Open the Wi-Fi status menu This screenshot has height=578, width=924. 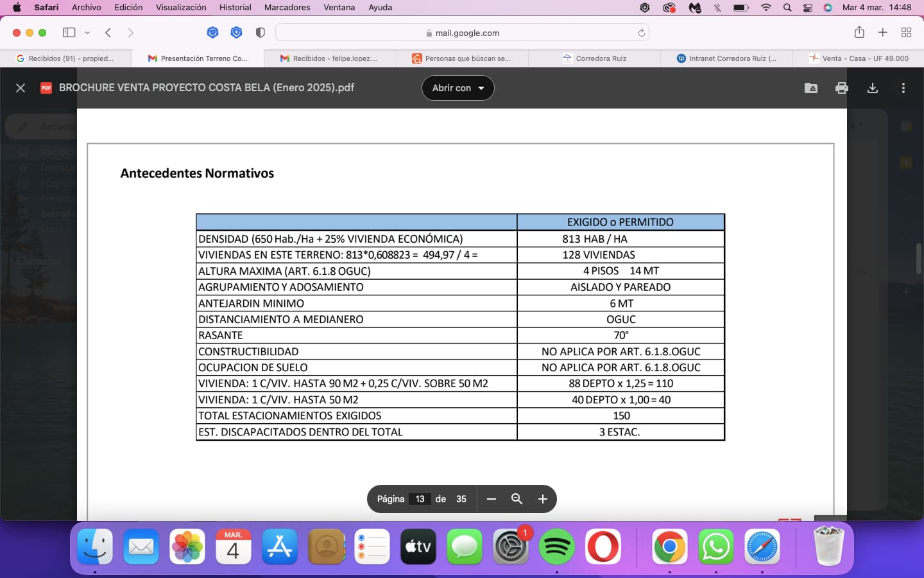click(766, 7)
